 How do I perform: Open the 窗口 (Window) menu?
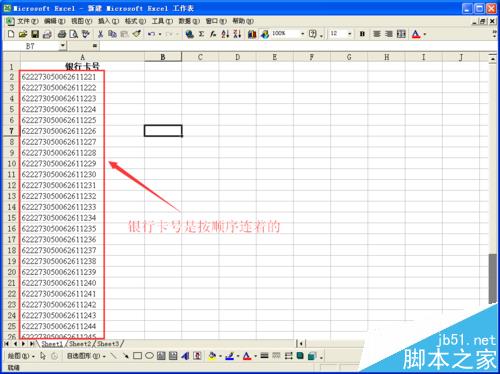(x=216, y=21)
